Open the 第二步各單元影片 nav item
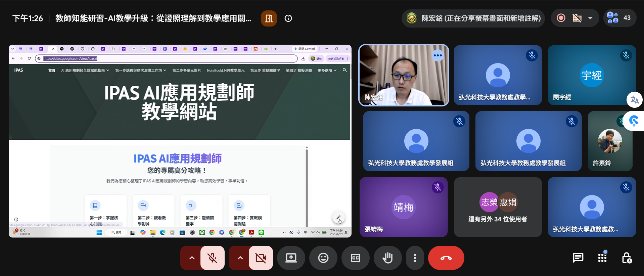Viewport: 644px width, 276px height. (187, 71)
